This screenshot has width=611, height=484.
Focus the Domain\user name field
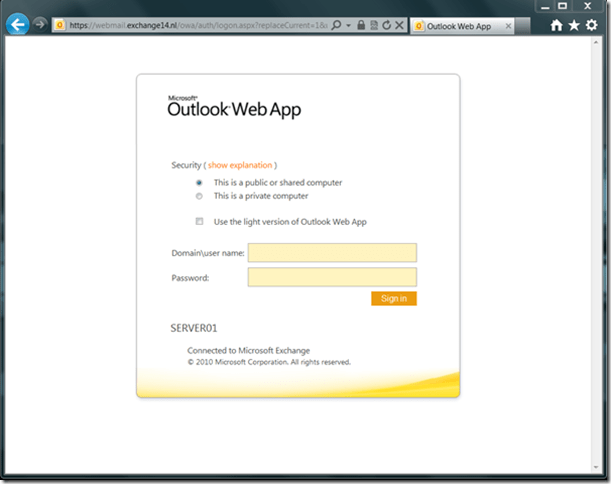pyautogui.click(x=332, y=253)
